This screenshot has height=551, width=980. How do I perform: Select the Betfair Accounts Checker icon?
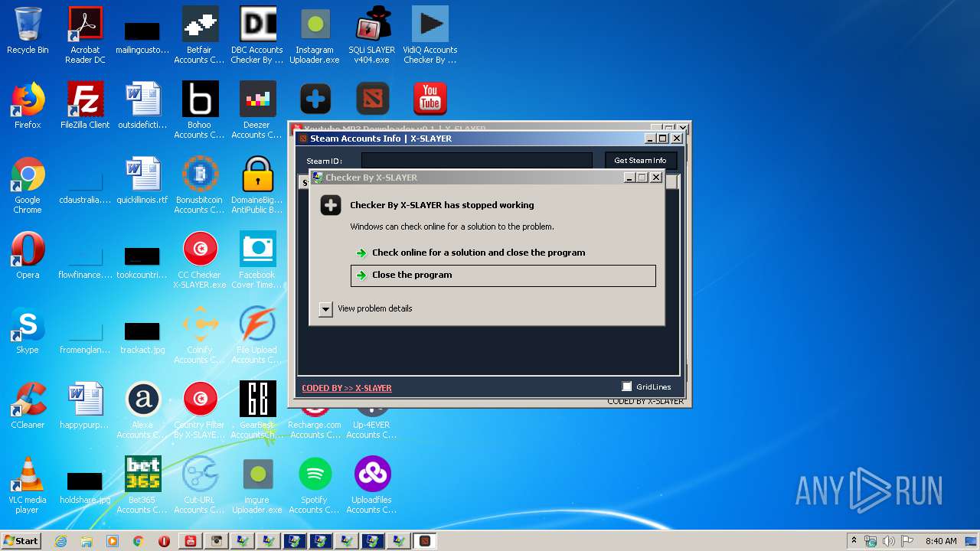point(200,34)
